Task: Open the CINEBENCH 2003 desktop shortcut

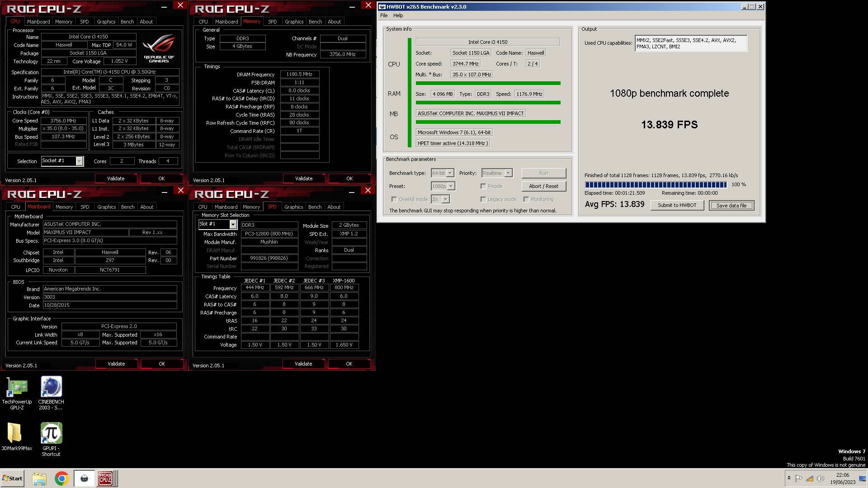Action: 51,393
